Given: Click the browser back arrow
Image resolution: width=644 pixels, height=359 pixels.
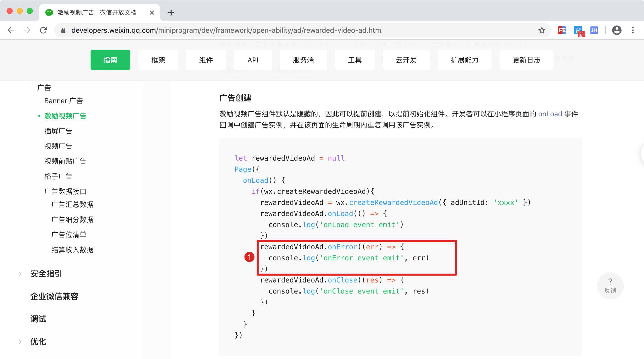Looking at the screenshot, I should point(11,30).
